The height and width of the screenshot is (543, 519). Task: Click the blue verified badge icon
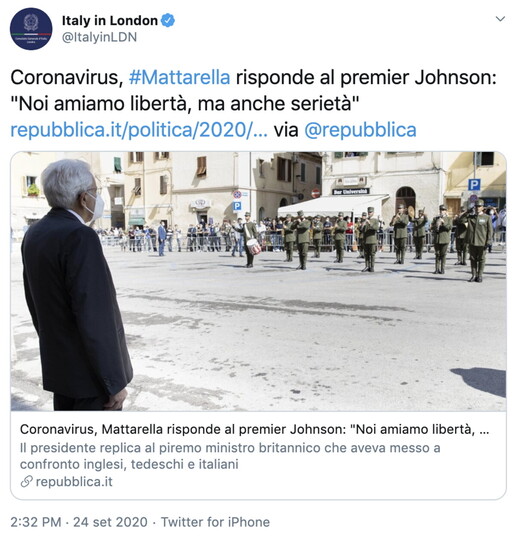(168, 20)
